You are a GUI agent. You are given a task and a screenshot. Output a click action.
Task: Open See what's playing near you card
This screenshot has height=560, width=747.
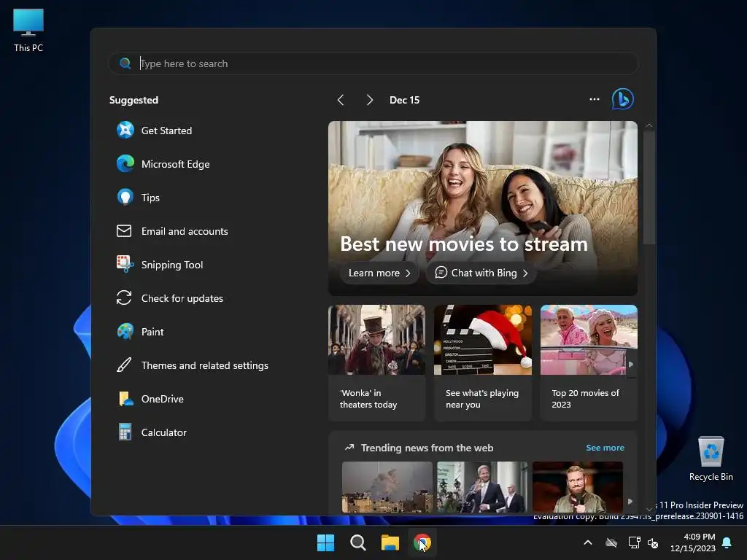click(x=483, y=363)
